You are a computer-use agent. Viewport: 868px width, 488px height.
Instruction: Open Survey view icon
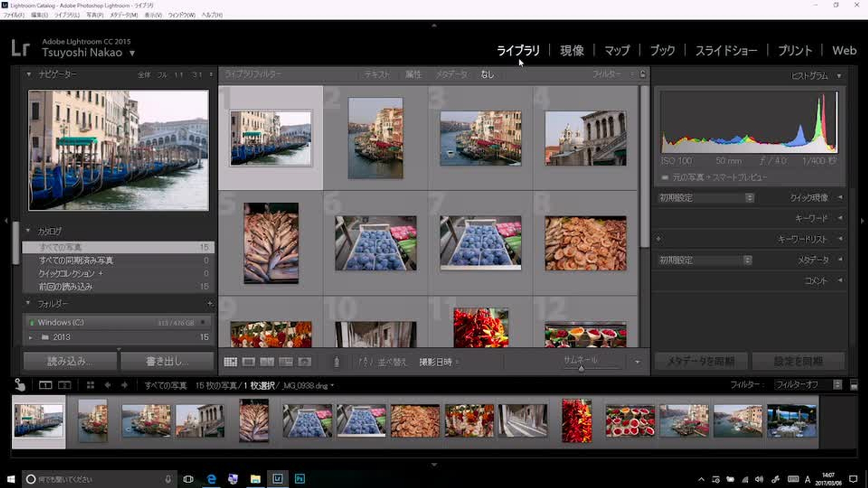pos(286,362)
